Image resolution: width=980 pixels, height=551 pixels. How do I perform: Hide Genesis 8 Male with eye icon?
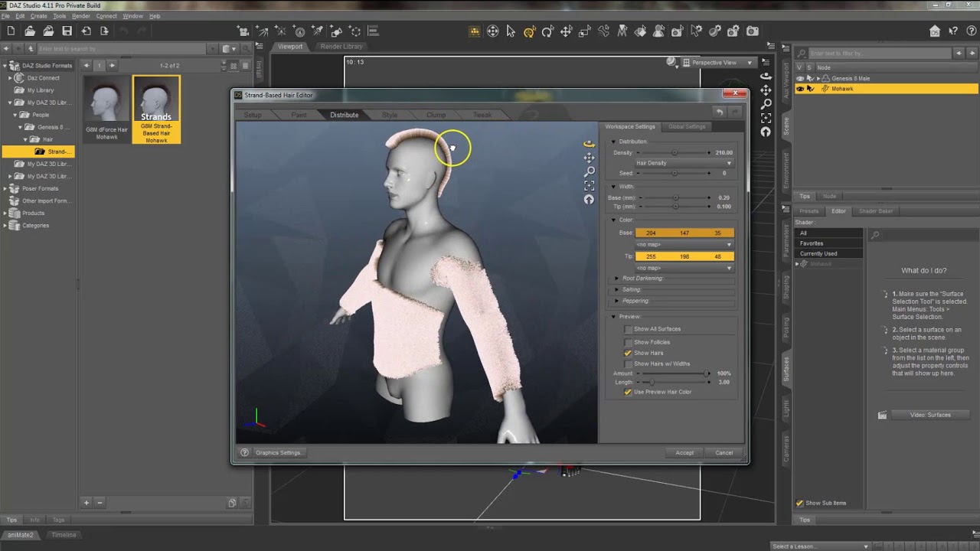click(800, 79)
